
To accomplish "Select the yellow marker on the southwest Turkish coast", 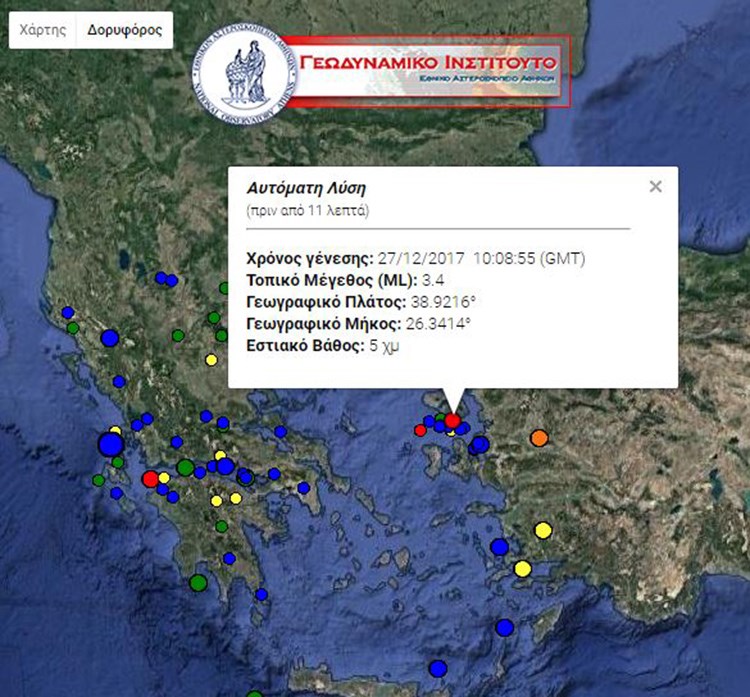I will pos(522,568).
